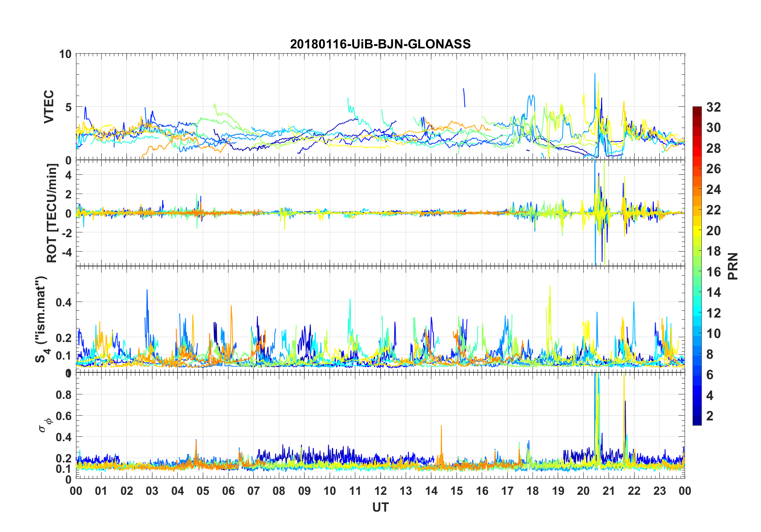Click the x-axis hour tick label 04

coord(178,491)
